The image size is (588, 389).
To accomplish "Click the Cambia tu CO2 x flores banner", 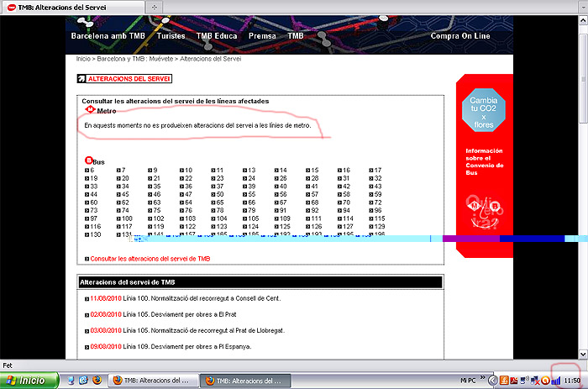I will click(484, 110).
